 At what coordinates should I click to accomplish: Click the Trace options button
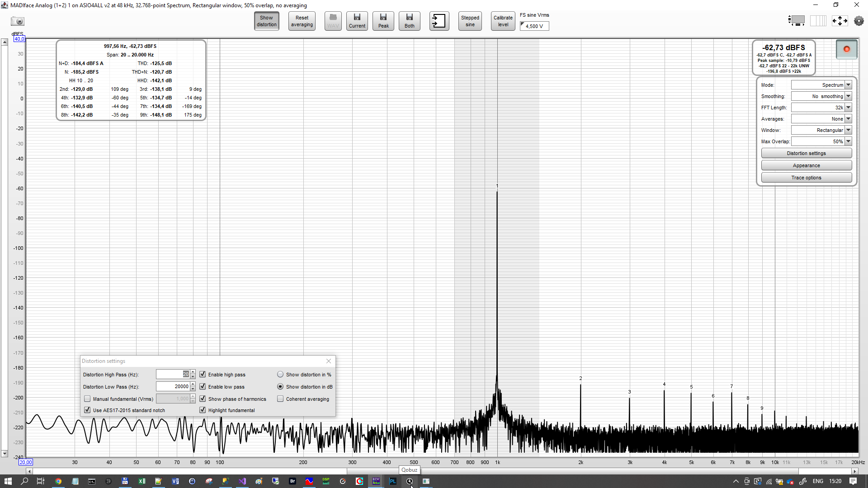click(x=806, y=178)
